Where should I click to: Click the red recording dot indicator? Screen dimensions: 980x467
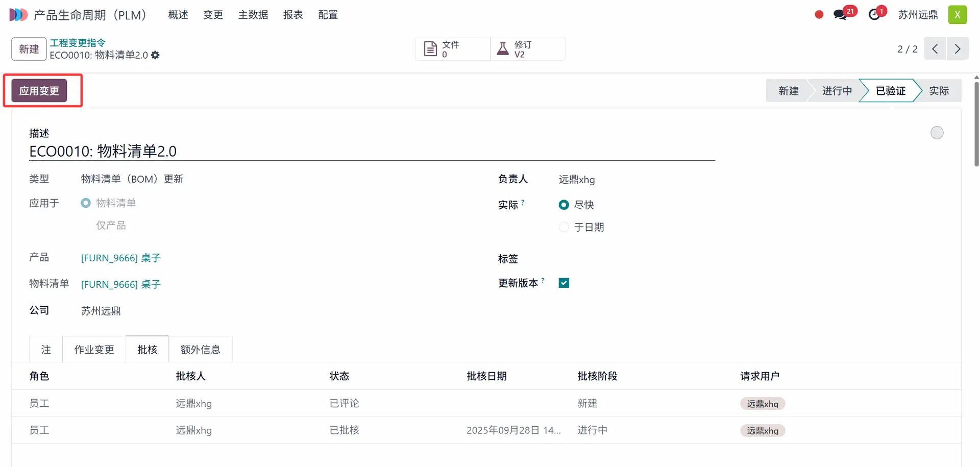(x=819, y=15)
